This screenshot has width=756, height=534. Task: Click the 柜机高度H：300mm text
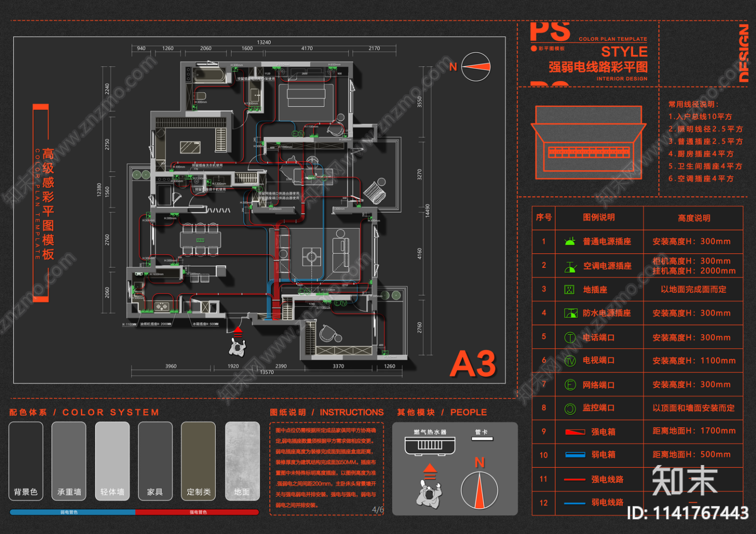pyautogui.click(x=691, y=261)
